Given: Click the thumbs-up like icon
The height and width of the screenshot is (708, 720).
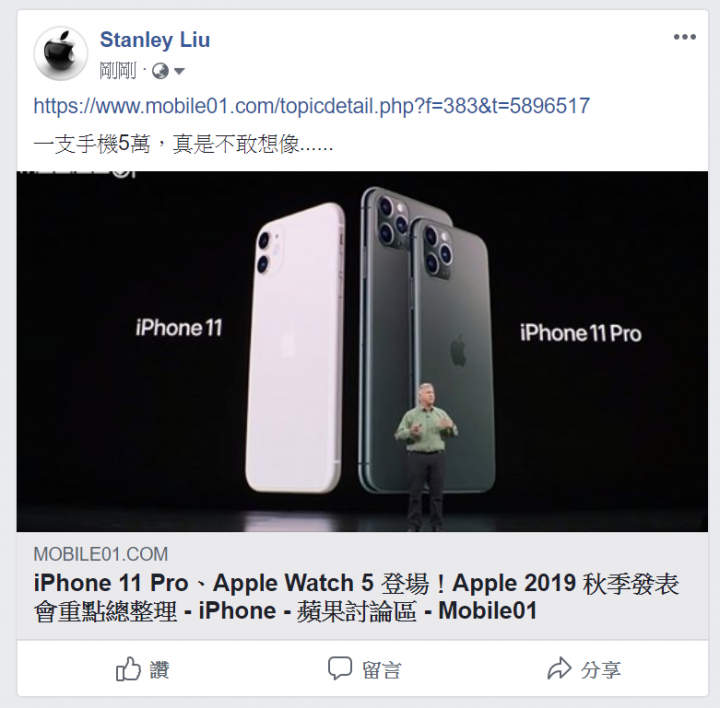Looking at the screenshot, I should (128, 669).
